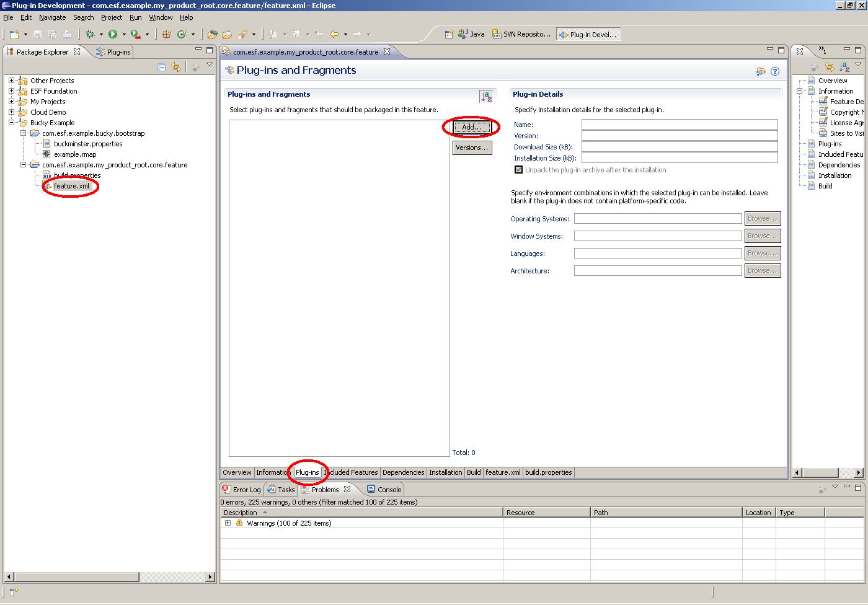Open the Package Explorer view menu triangle
The height and width of the screenshot is (605, 868).
pos(210,64)
